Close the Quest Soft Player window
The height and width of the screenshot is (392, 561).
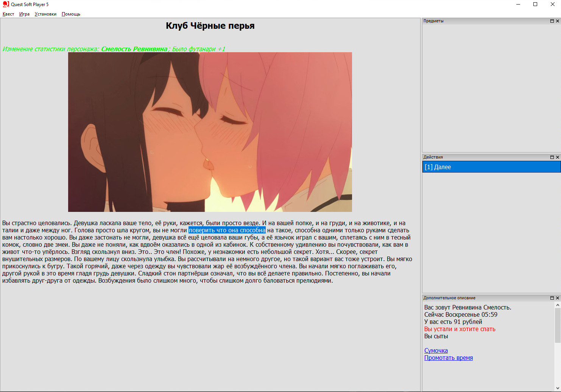coord(553,4)
